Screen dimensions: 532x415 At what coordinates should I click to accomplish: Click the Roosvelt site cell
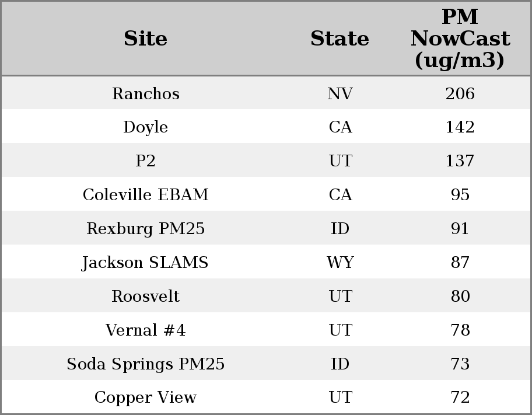coord(145,297)
